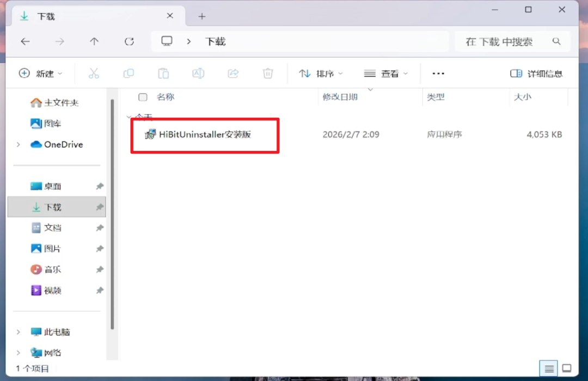588x381 pixels.
Task: Open the 排序 dropdown
Action: (321, 74)
